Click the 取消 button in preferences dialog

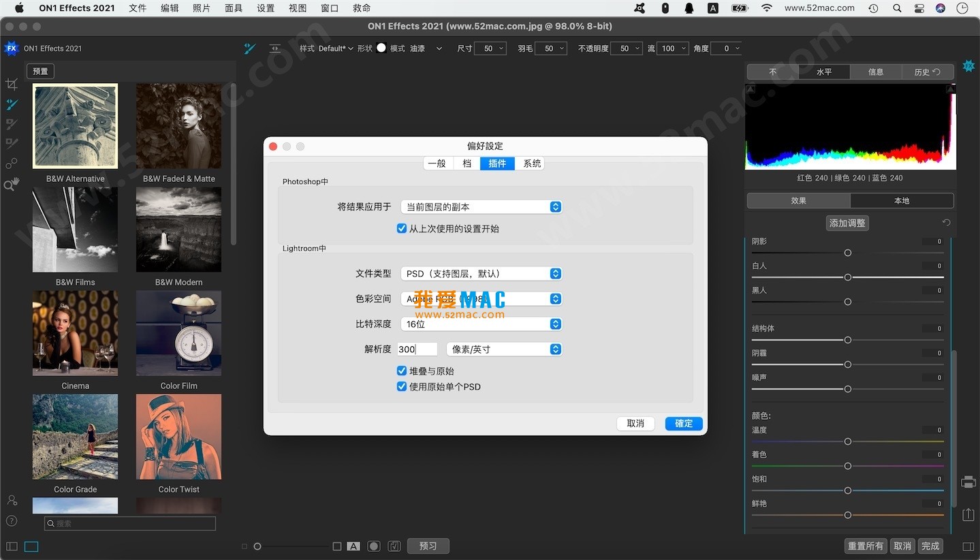tap(635, 423)
